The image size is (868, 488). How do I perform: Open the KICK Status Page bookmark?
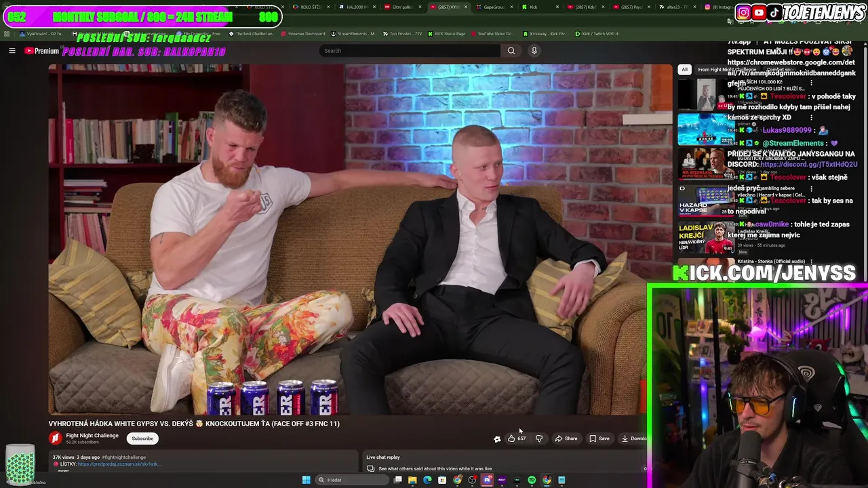448,33
